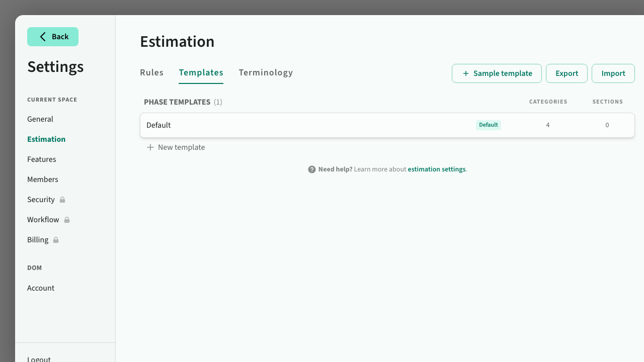The image size is (644, 362).
Task: Click Logout in the sidebar
Action: click(x=39, y=358)
